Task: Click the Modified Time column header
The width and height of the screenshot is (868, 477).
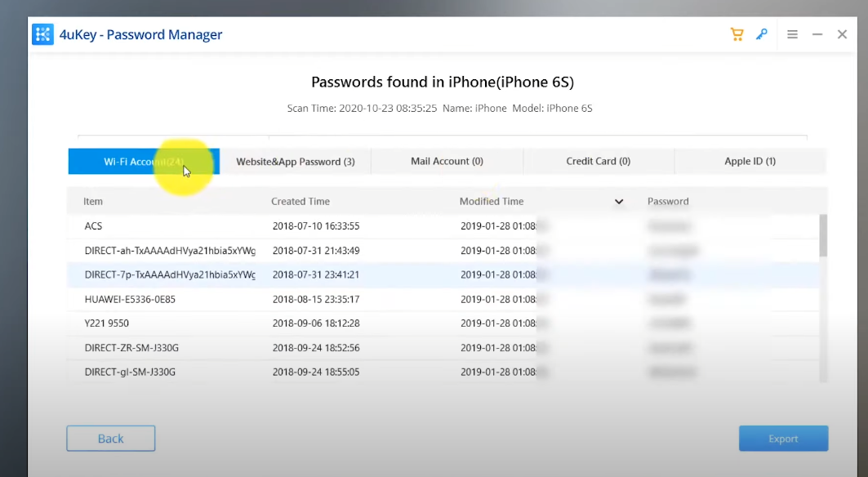Action: [x=492, y=201]
